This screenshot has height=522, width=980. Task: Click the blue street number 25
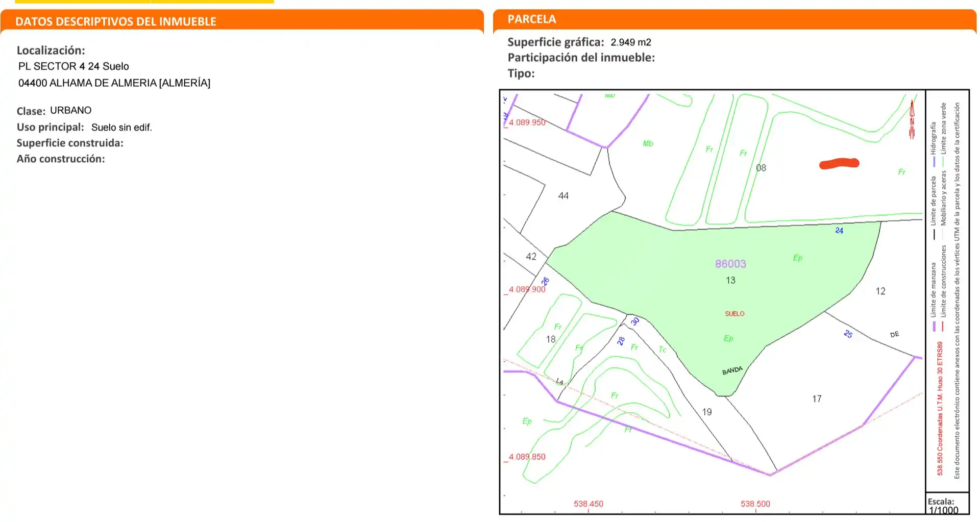click(x=848, y=334)
